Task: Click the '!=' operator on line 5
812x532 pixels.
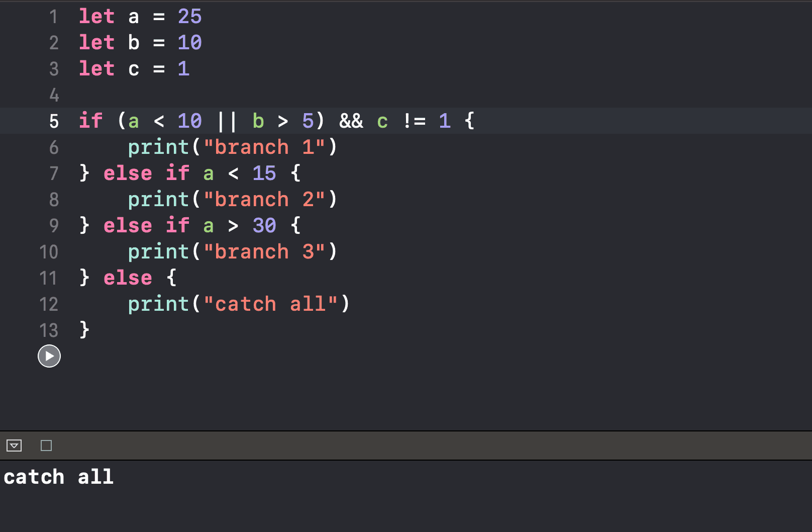Action: (x=415, y=121)
